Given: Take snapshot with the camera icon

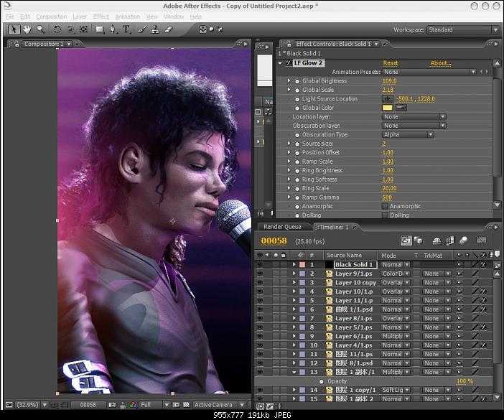Looking at the screenshot, I should pos(112,405).
